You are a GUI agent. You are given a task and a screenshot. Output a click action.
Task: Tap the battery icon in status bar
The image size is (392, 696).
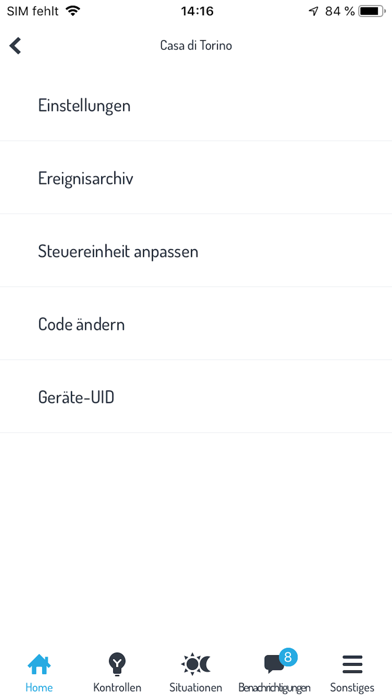372,11
